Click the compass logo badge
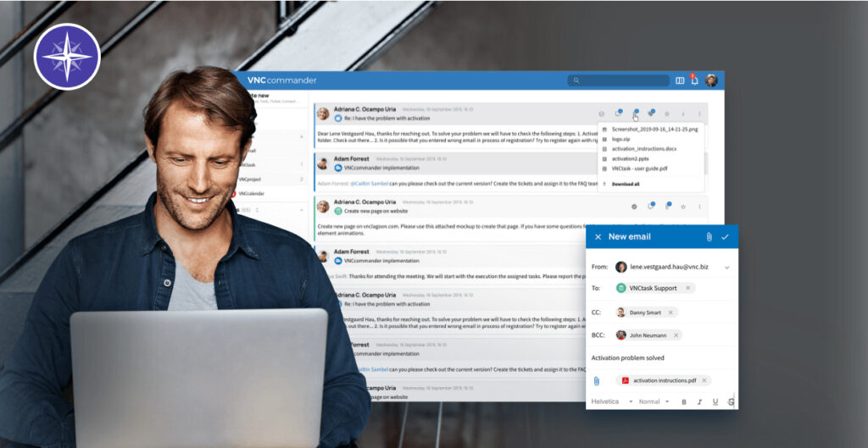This screenshot has width=868, height=448. tap(67, 57)
